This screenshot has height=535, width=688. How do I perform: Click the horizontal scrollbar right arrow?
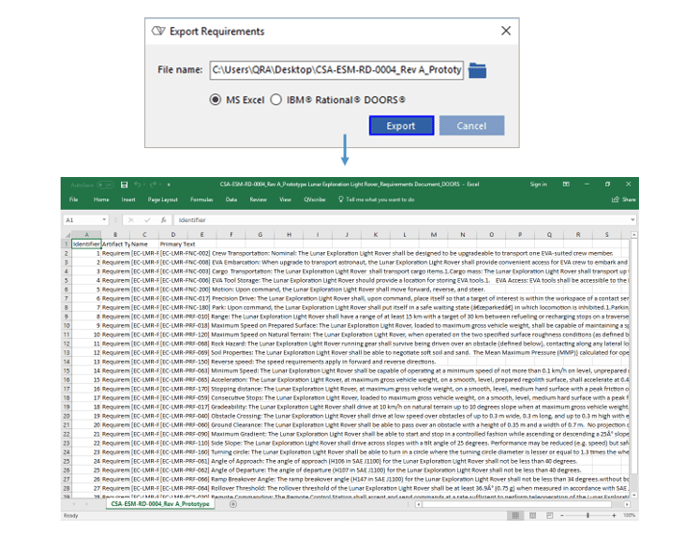pos(627,504)
